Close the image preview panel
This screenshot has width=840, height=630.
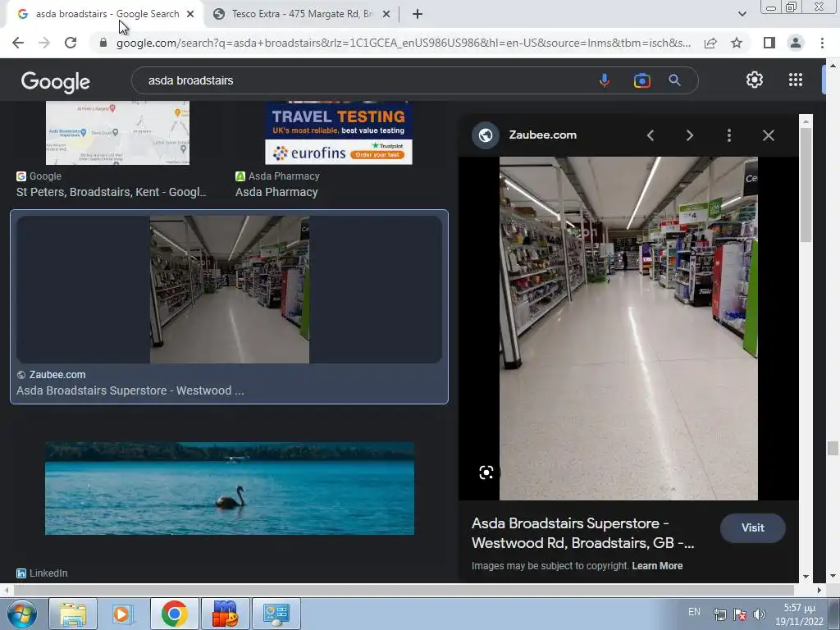[768, 135]
